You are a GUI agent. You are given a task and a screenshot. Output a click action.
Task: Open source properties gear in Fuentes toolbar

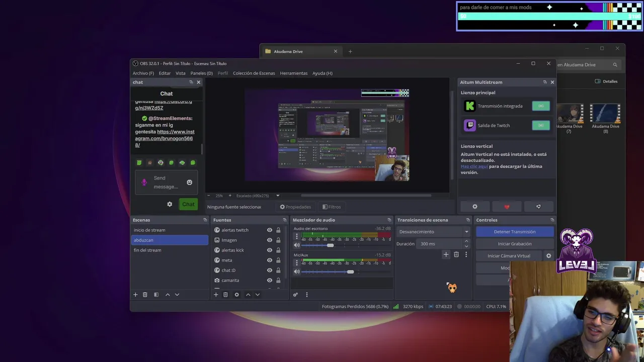coord(236,295)
